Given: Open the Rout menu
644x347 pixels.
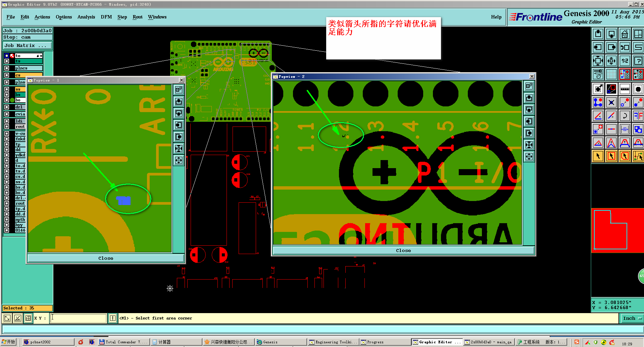Looking at the screenshot, I should click(137, 17).
